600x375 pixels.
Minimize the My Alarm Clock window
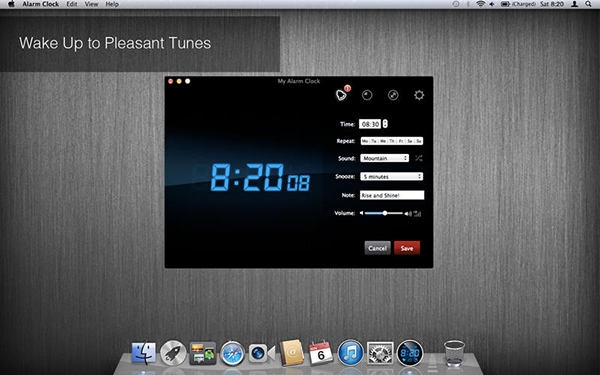tap(179, 81)
